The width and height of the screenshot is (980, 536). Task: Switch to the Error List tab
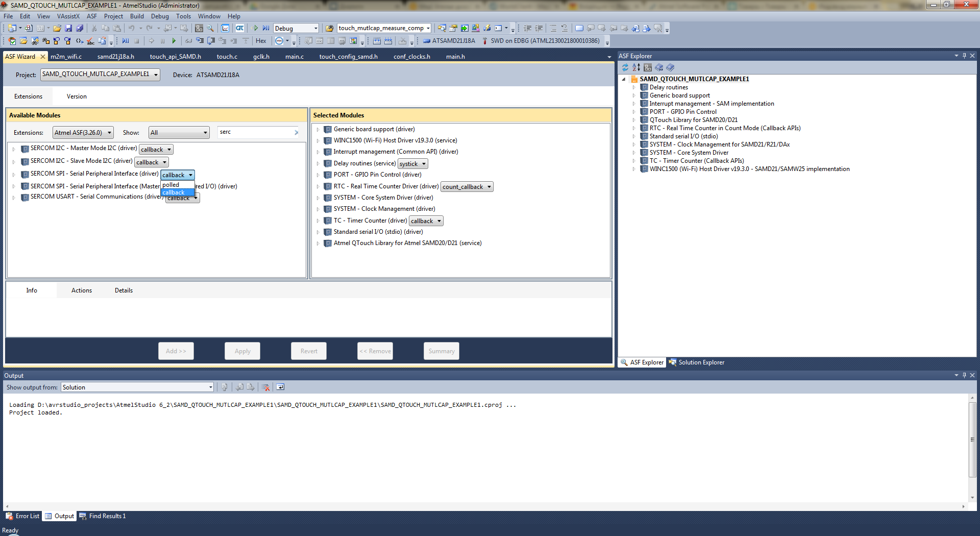pyautogui.click(x=23, y=516)
